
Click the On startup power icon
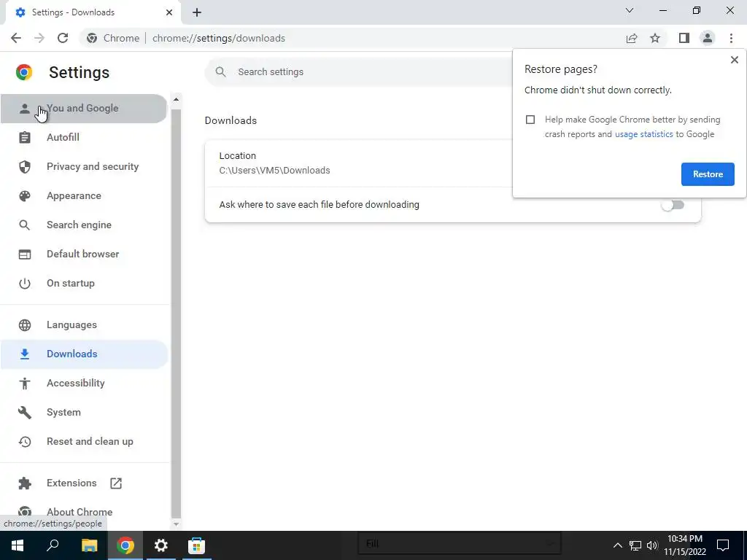(24, 284)
